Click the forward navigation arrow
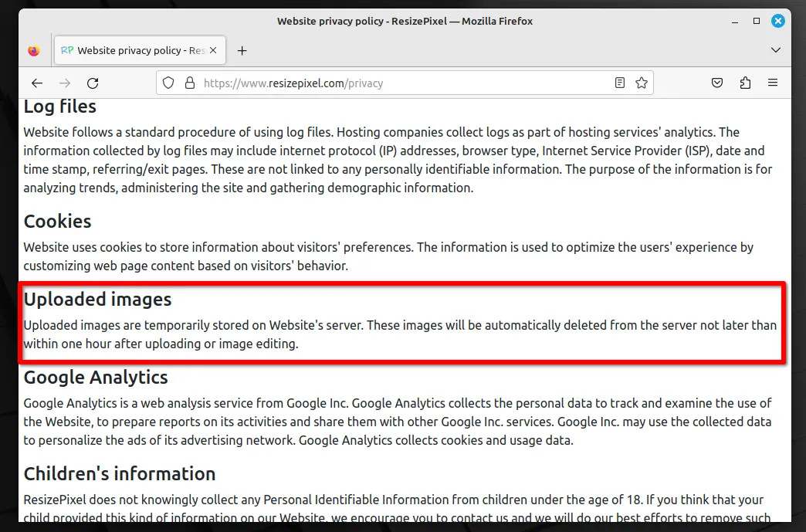Image resolution: width=806 pixels, height=532 pixels. (x=65, y=83)
